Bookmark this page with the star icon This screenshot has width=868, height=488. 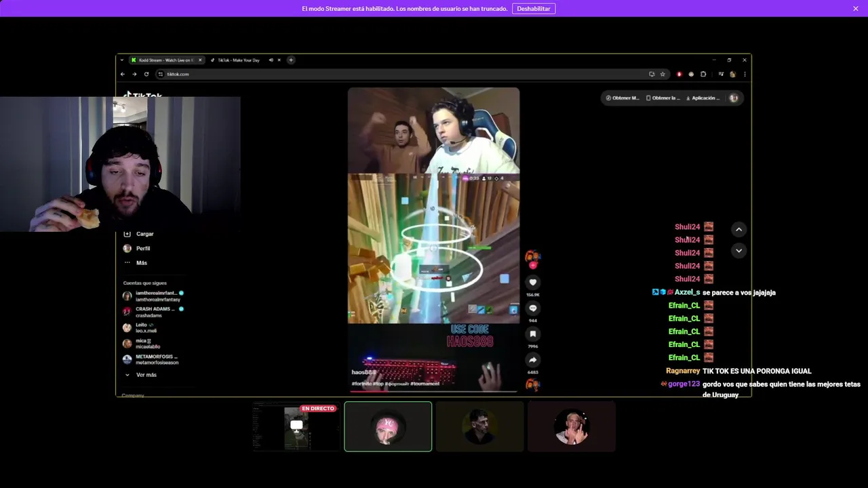[x=663, y=74]
